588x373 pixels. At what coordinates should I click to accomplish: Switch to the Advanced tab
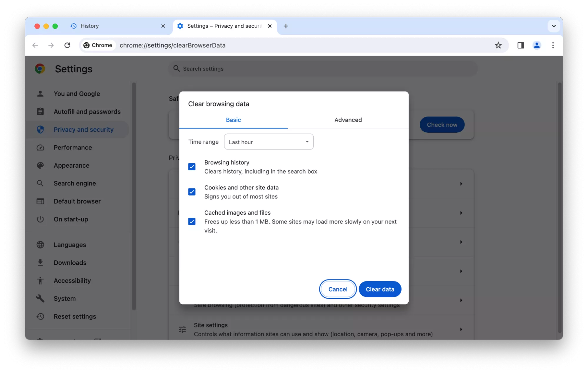coord(348,120)
